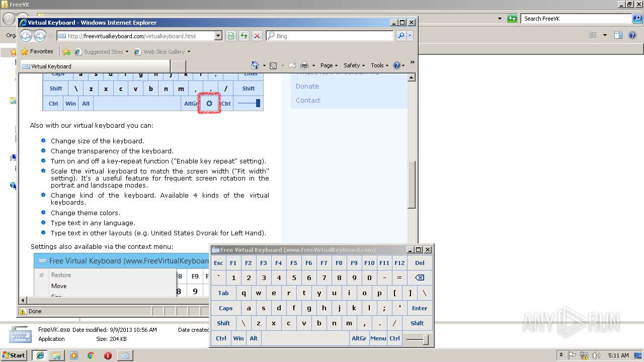Click the Backspace key on the virtual keyboard
This screenshot has width=644, height=362.
coord(419,278)
